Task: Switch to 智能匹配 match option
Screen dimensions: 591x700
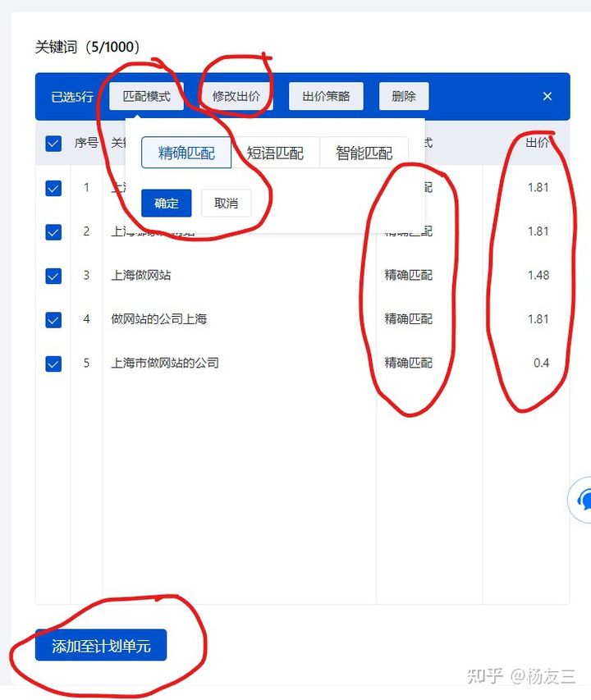Action: (364, 153)
